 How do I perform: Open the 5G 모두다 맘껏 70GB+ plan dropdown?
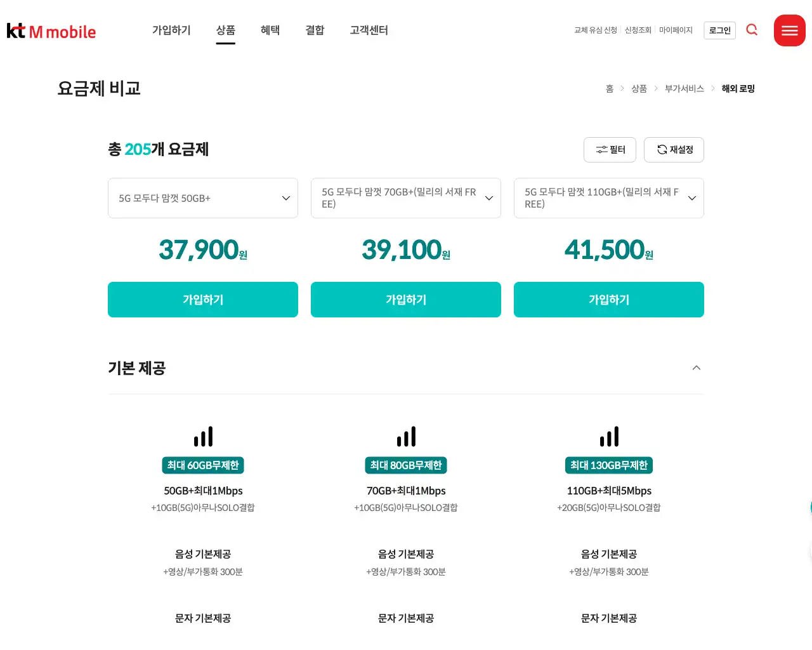coord(406,198)
